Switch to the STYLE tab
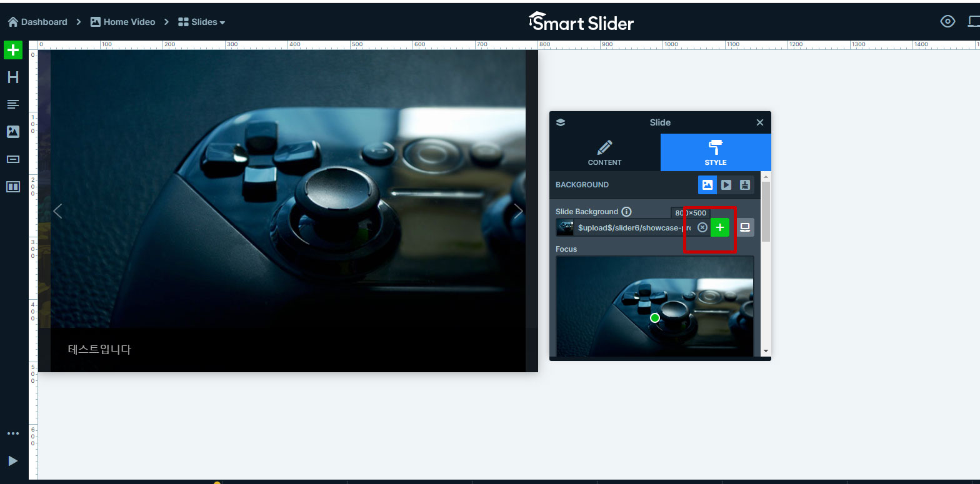980x484 pixels. tap(716, 152)
